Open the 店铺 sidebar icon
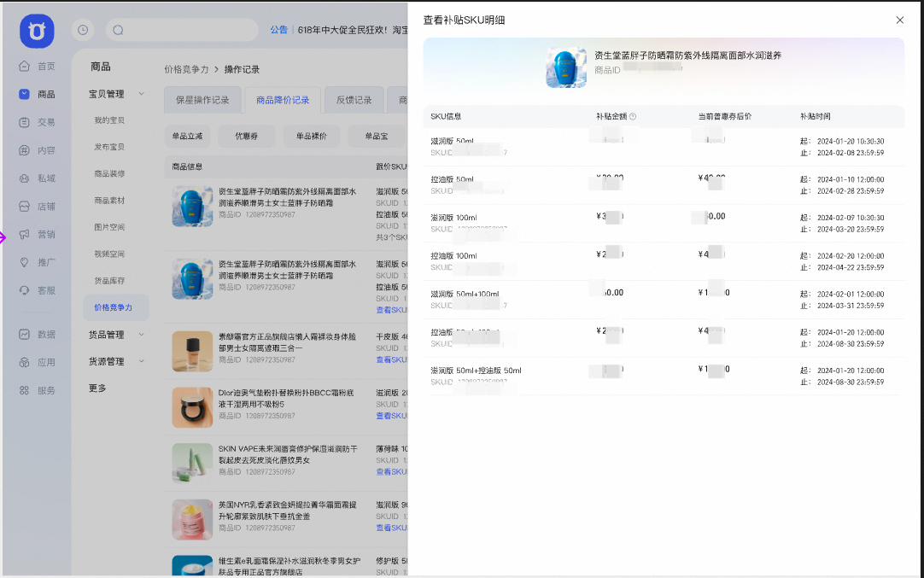924x578 pixels. (x=24, y=207)
